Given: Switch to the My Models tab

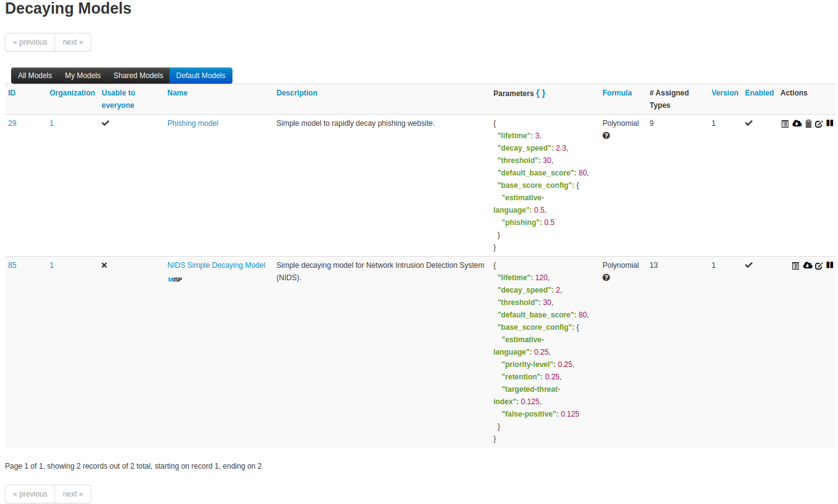Looking at the screenshot, I should coord(82,76).
